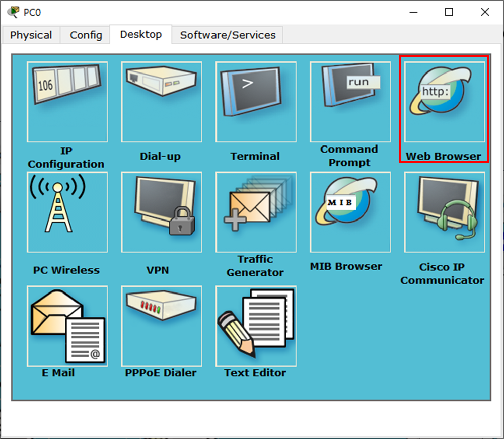Switch to the Physical tab

[31, 35]
